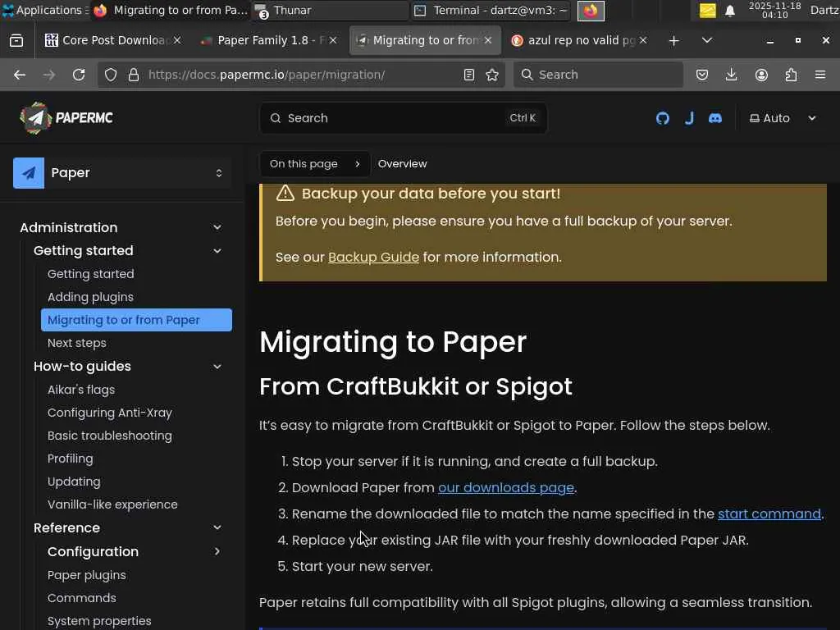Click the yellow mail icon in system tray
The width and height of the screenshot is (840, 630).
tap(708, 11)
